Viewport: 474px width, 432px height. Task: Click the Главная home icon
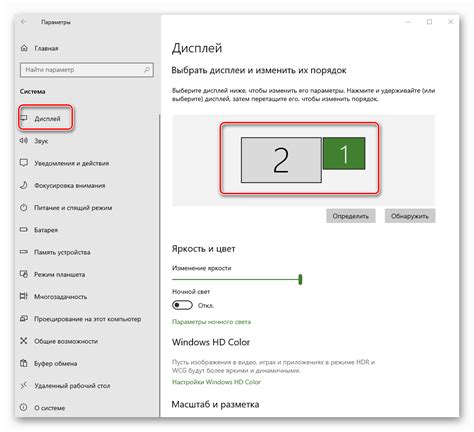coord(24,48)
